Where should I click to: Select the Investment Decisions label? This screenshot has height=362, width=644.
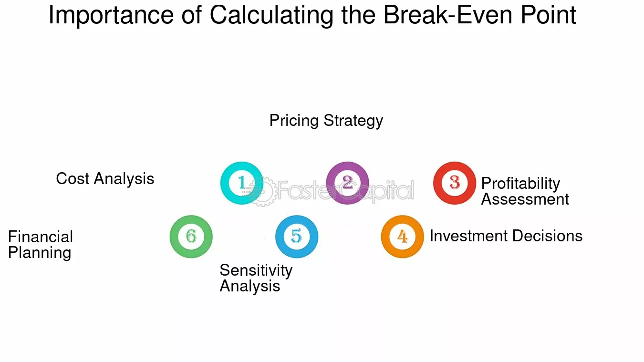point(506,236)
